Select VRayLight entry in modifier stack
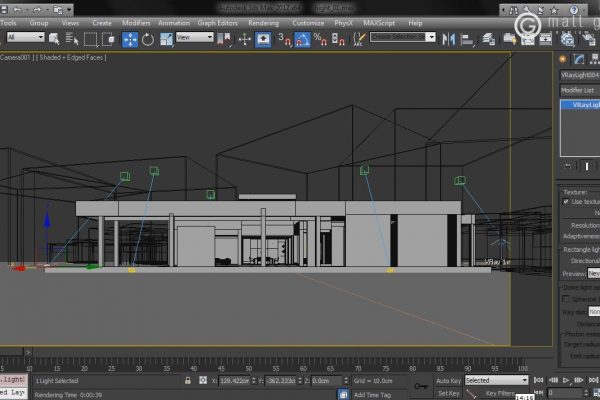The width and height of the screenshot is (600, 400). tap(581, 105)
